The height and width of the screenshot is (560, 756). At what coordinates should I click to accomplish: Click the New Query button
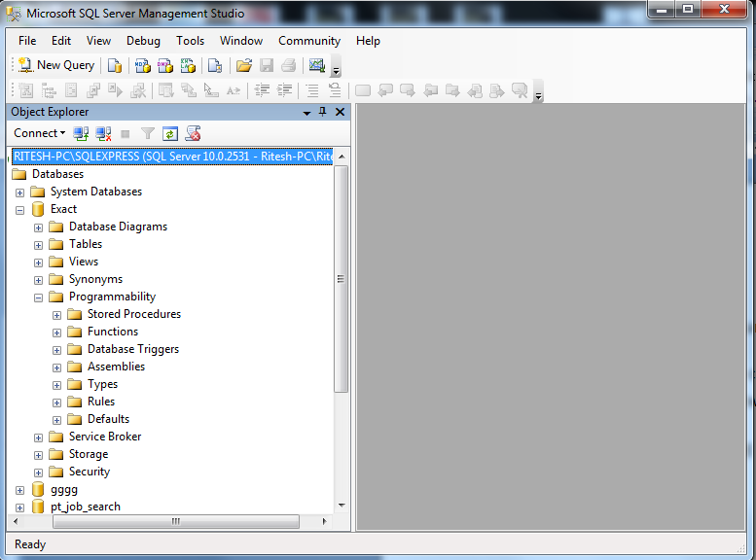click(56, 65)
